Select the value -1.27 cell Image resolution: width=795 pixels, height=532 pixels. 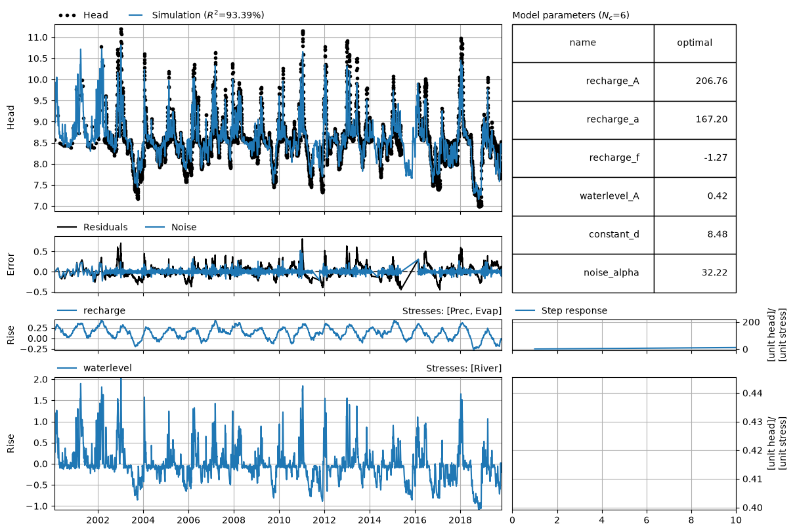point(695,157)
